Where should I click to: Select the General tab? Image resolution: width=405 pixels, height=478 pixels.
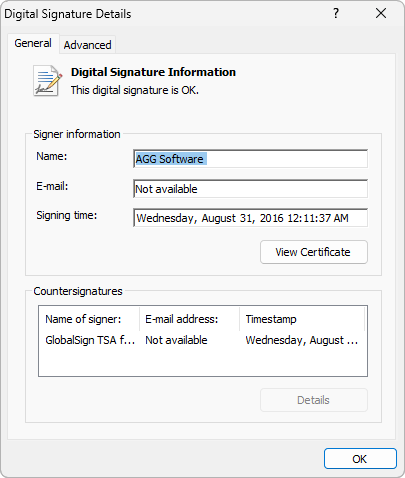33,43
